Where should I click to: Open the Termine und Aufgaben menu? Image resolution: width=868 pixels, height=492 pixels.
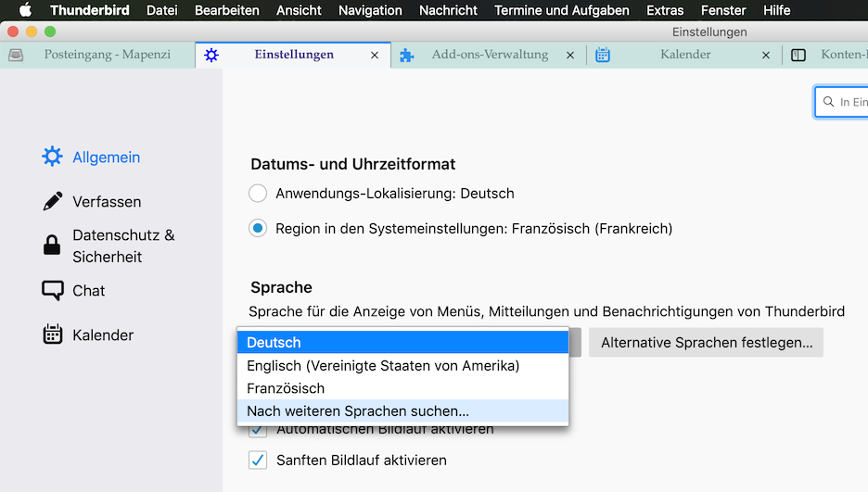click(x=562, y=10)
